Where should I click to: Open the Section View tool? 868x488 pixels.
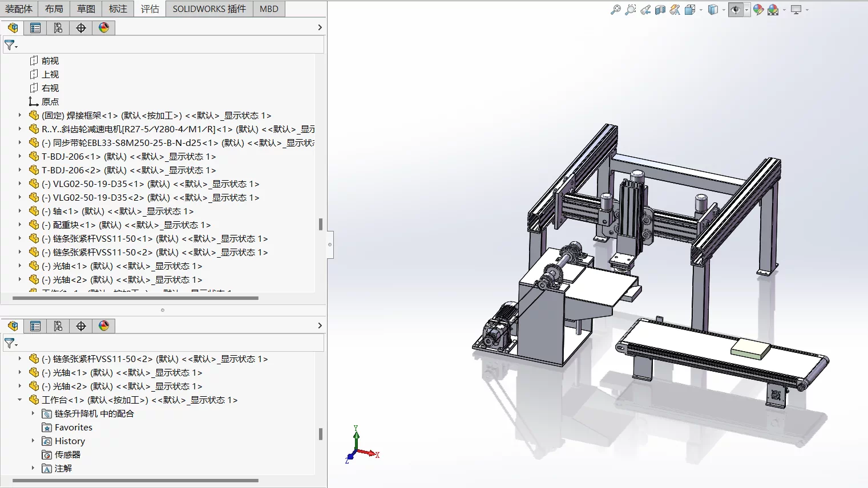point(660,10)
